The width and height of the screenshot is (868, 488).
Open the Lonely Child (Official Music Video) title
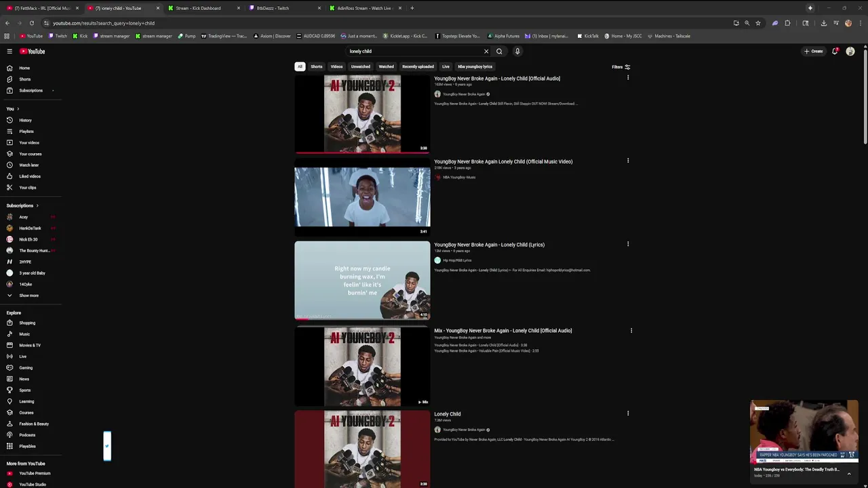tap(503, 161)
